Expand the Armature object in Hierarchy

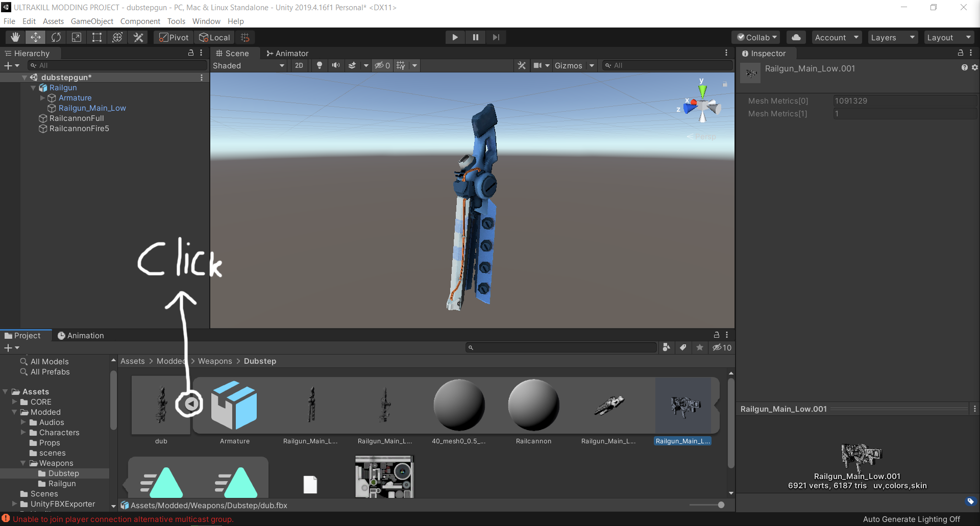43,98
